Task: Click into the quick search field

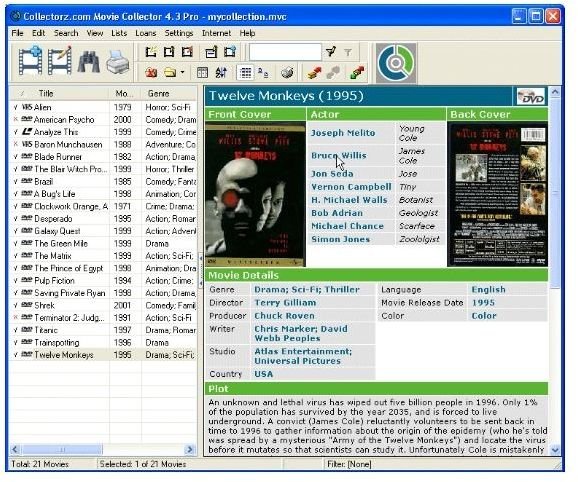Action: [x=285, y=52]
